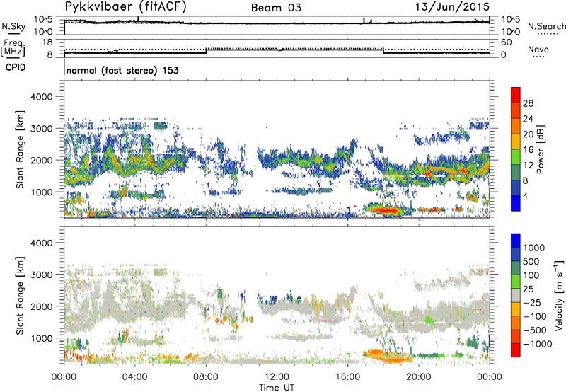Click 'Slant Range [km]' label of power panel
Viewport: 566px width, 392px height.
point(21,149)
